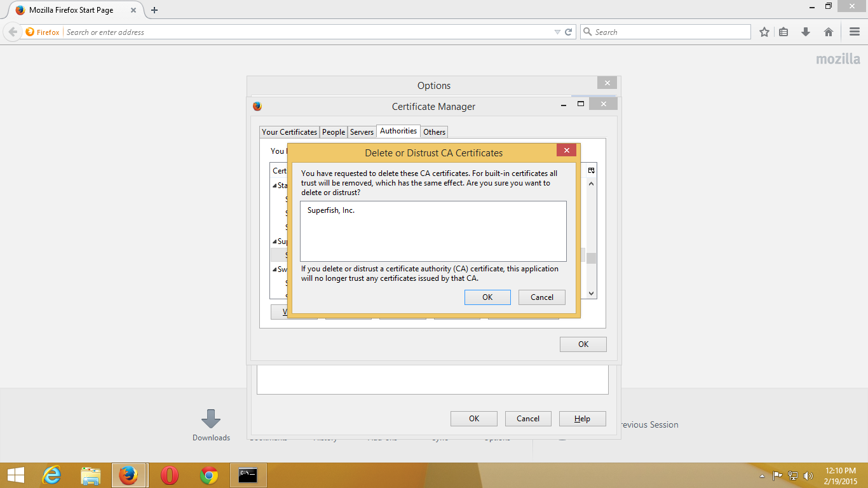The height and width of the screenshot is (488, 868).
Task: Open the Servers tab in Certificate Manager
Action: coord(362,132)
